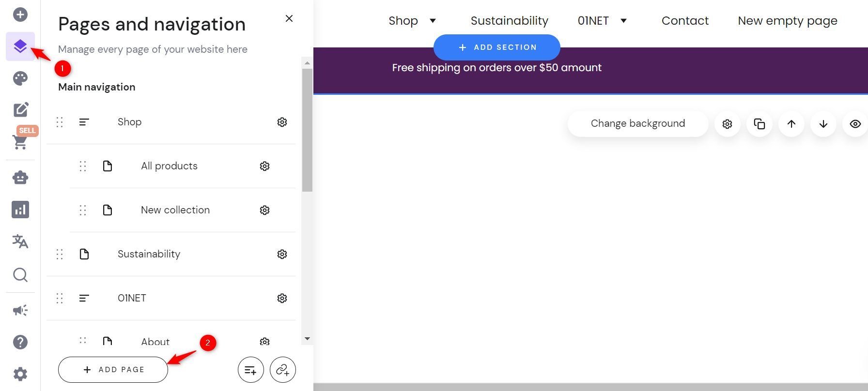The image size is (868, 391).
Task: Open the AI robot tools icon
Action: click(20, 178)
